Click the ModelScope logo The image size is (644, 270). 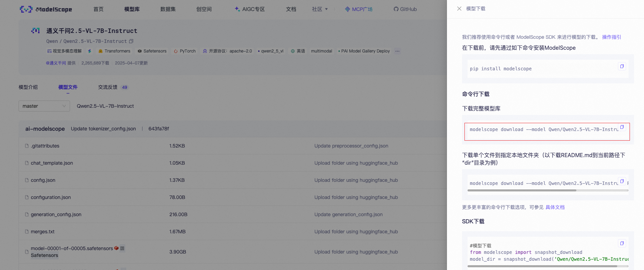[46, 9]
